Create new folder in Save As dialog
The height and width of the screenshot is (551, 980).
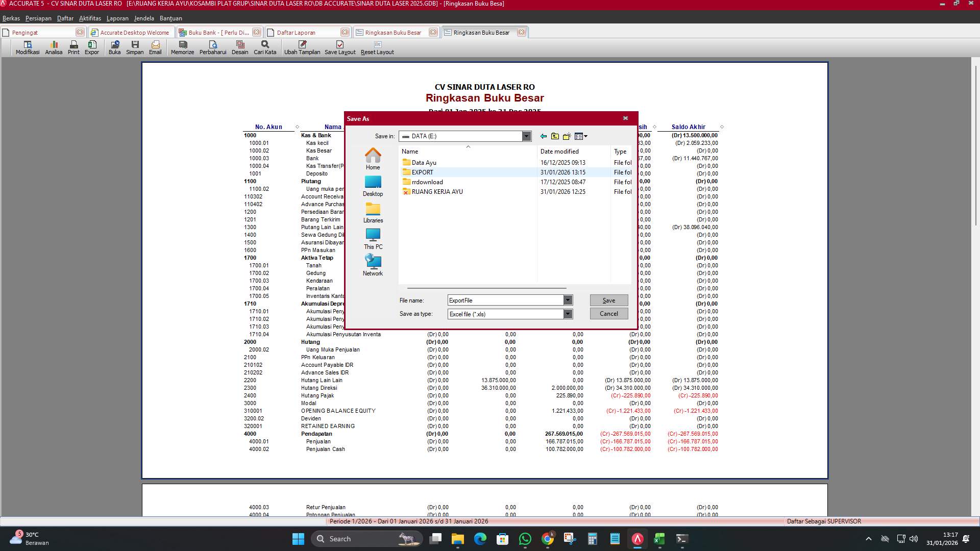[567, 136]
